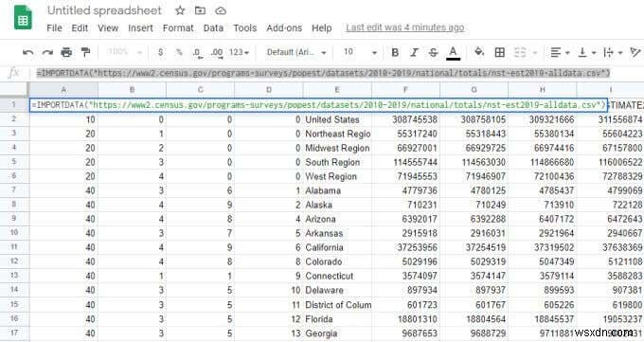Select cell with value 72100436
644x342 pixels.
tap(542, 176)
